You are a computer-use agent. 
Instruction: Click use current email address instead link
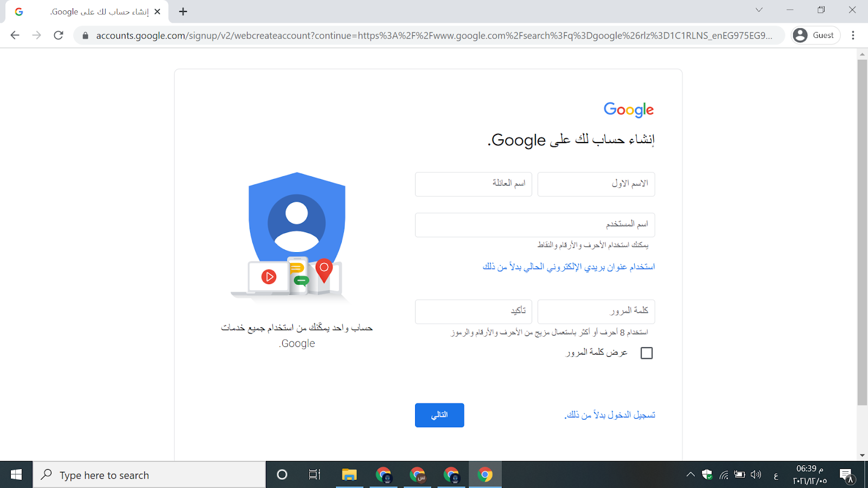tap(569, 267)
